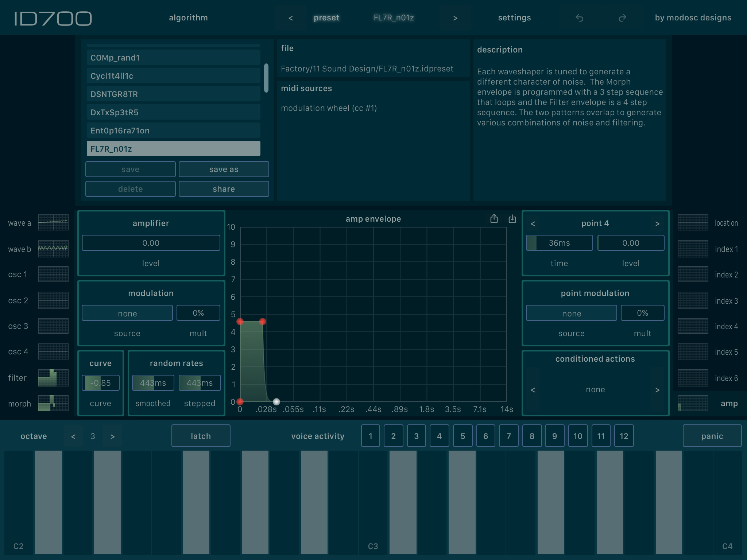Select the osc 1 envelope thumbnail
Viewport: 747px width, 560px height.
click(x=53, y=274)
